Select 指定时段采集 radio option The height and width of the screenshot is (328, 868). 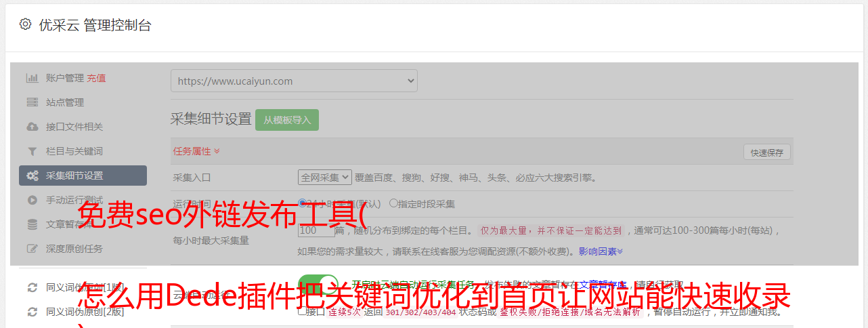coord(393,203)
